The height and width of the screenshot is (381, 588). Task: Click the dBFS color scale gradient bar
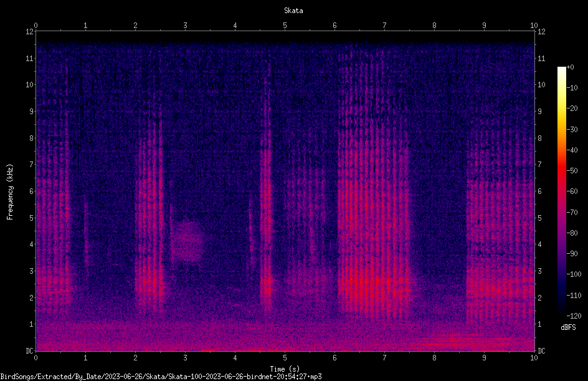(562, 191)
